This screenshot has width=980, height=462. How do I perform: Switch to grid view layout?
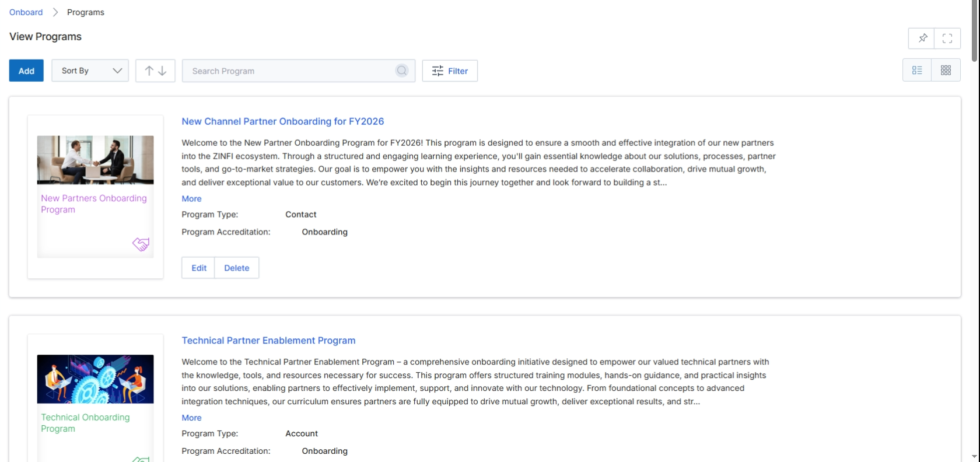[x=946, y=70]
